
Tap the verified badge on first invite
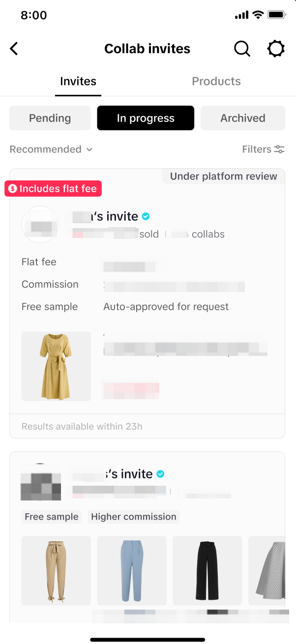click(x=146, y=216)
